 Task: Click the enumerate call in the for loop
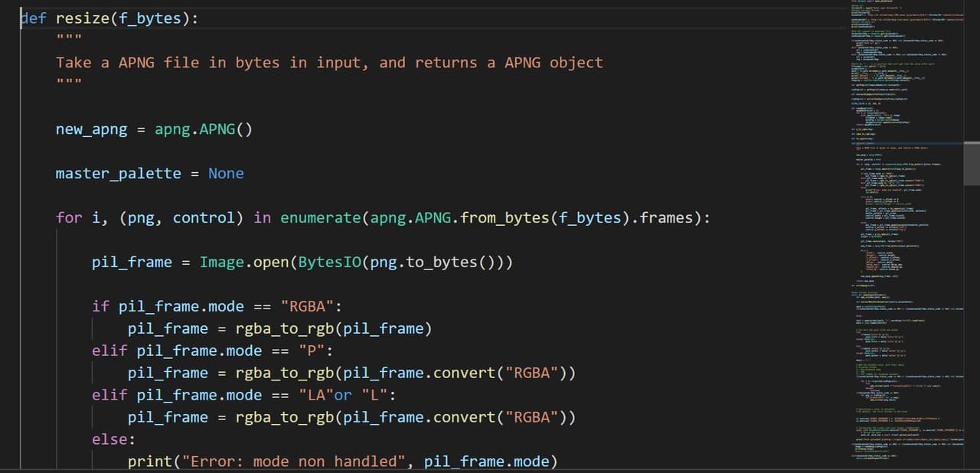[320, 217]
